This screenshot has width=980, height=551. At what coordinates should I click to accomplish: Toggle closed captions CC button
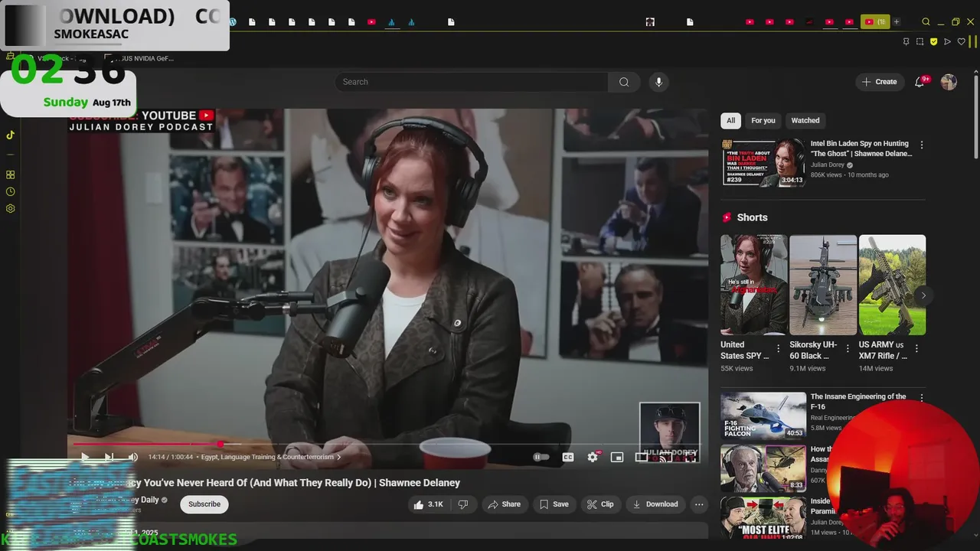click(x=568, y=457)
